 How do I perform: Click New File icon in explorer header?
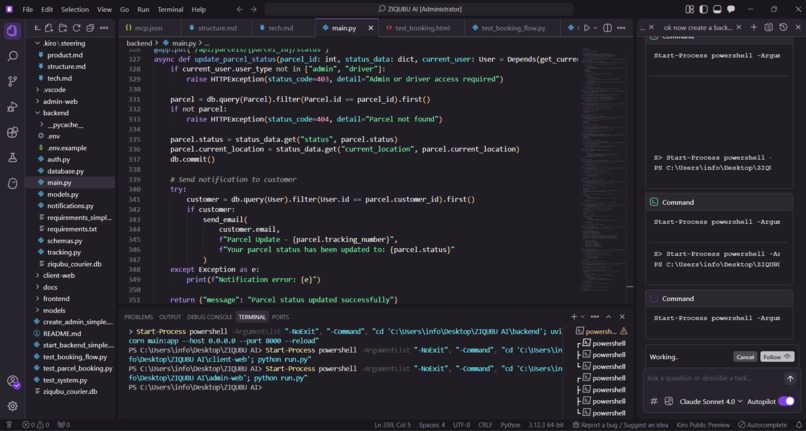click(x=49, y=28)
